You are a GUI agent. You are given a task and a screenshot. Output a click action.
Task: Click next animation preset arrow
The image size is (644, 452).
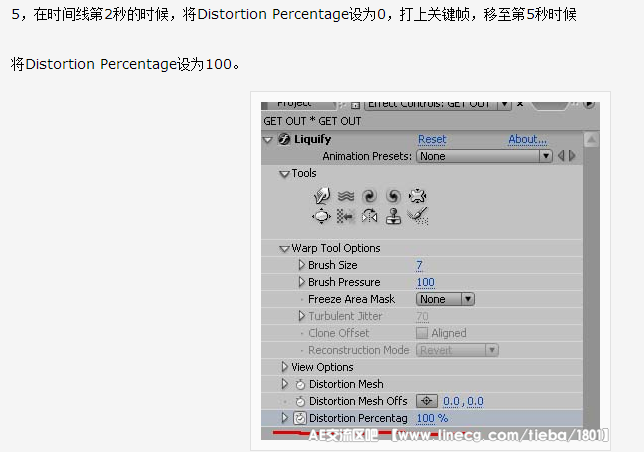[x=572, y=156]
